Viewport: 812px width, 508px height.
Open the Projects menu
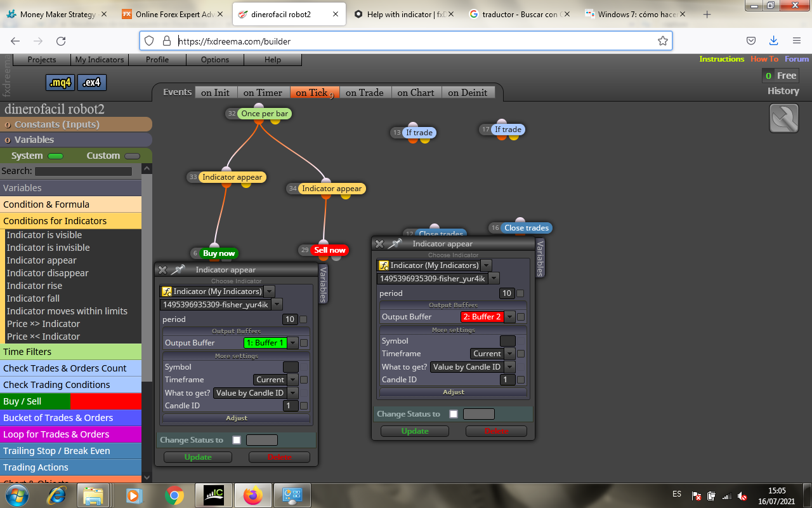pyautogui.click(x=41, y=60)
